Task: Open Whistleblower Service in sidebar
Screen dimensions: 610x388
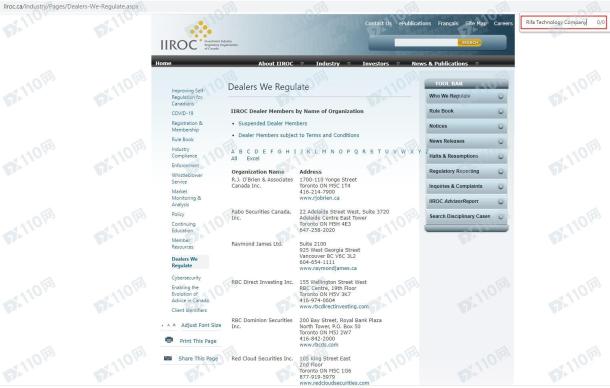Action: 187,179
